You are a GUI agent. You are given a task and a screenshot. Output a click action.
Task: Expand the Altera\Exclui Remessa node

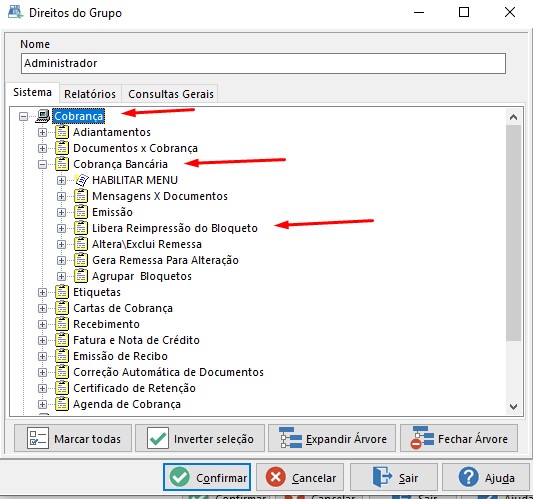pyautogui.click(x=62, y=244)
